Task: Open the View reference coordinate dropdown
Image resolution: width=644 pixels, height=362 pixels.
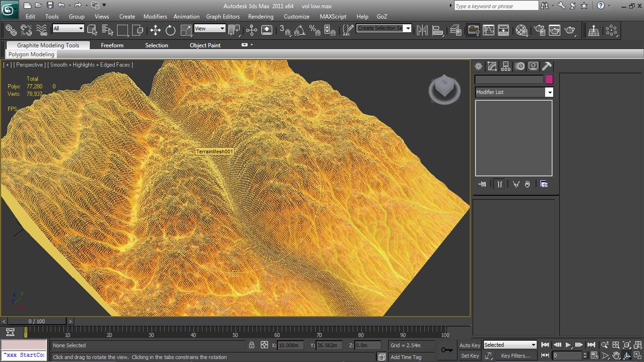Action: [x=210, y=29]
